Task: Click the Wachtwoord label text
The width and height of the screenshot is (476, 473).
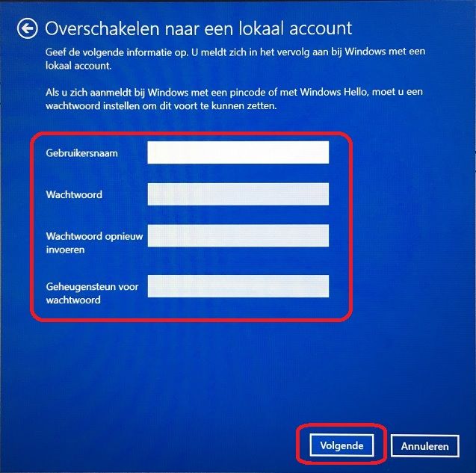Action: click(x=74, y=194)
